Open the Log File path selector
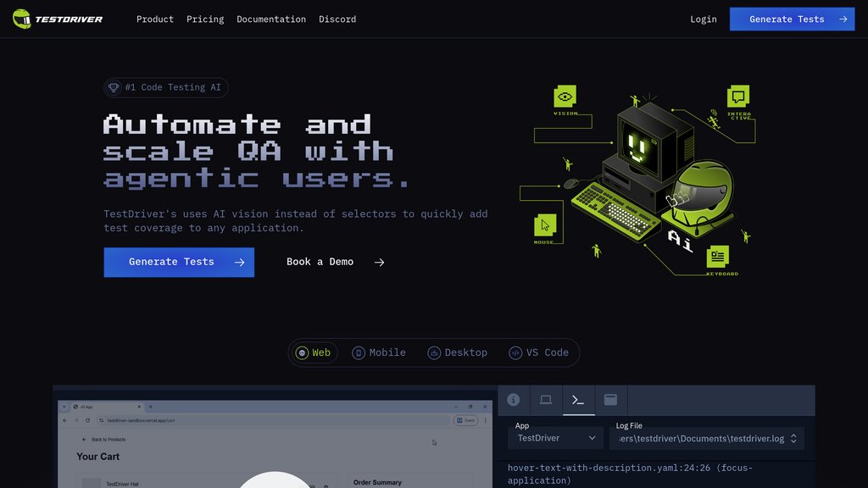The height and width of the screenshot is (488, 868). [x=706, y=438]
